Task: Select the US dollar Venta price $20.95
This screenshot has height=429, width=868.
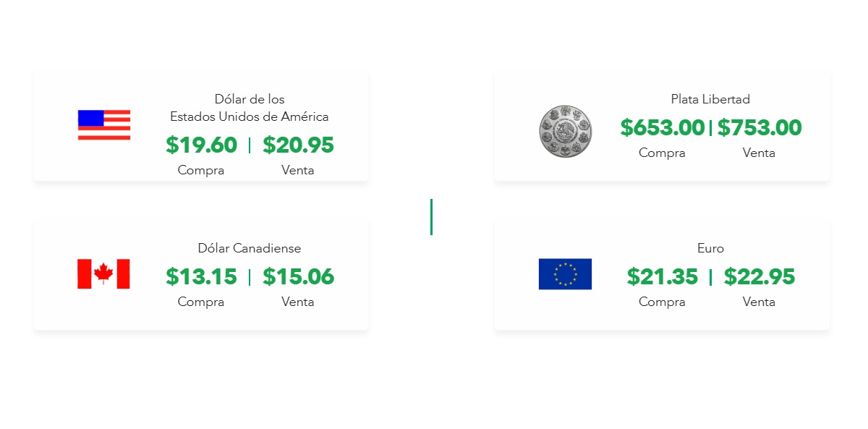Action: 298,145
